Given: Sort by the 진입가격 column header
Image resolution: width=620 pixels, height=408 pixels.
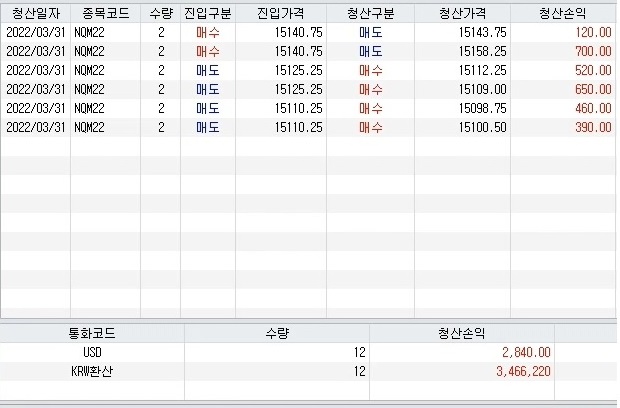Looking at the screenshot, I should [281, 14].
